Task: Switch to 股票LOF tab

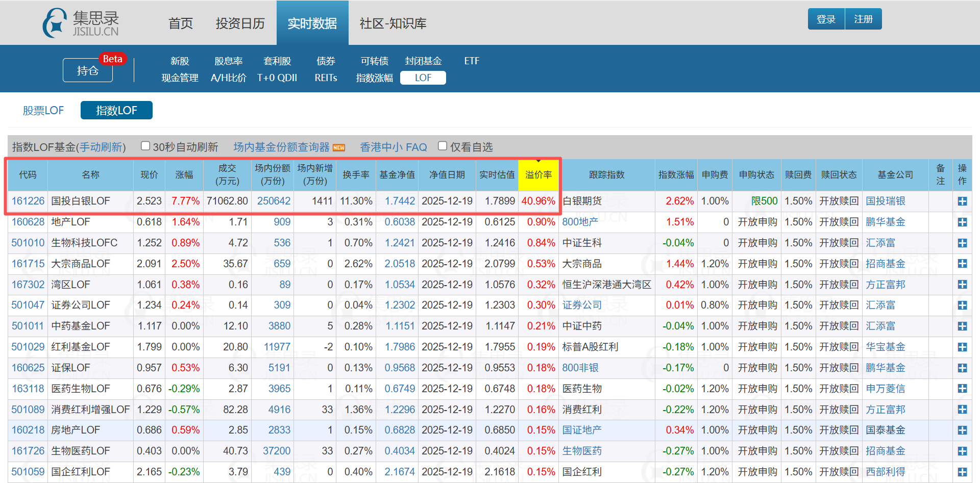Action: [43, 110]
